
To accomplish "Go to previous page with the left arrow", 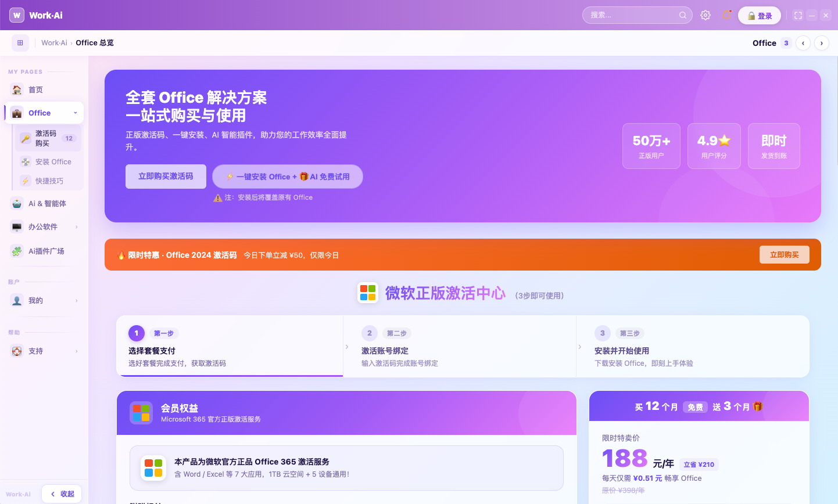I will point(803,43).
